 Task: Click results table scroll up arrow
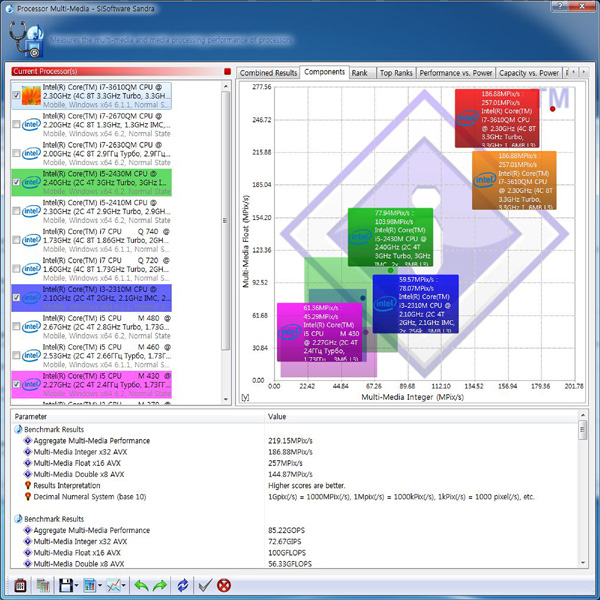click(x=582, y=415)
